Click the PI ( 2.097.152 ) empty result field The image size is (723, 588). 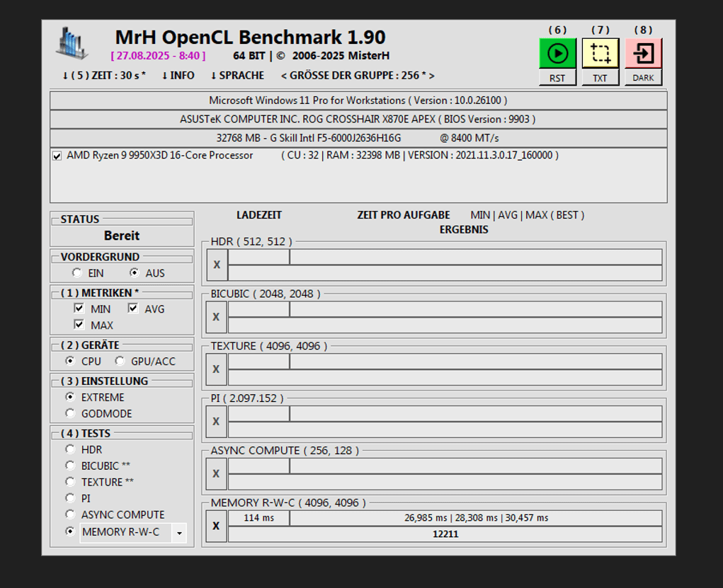(445, 430)
